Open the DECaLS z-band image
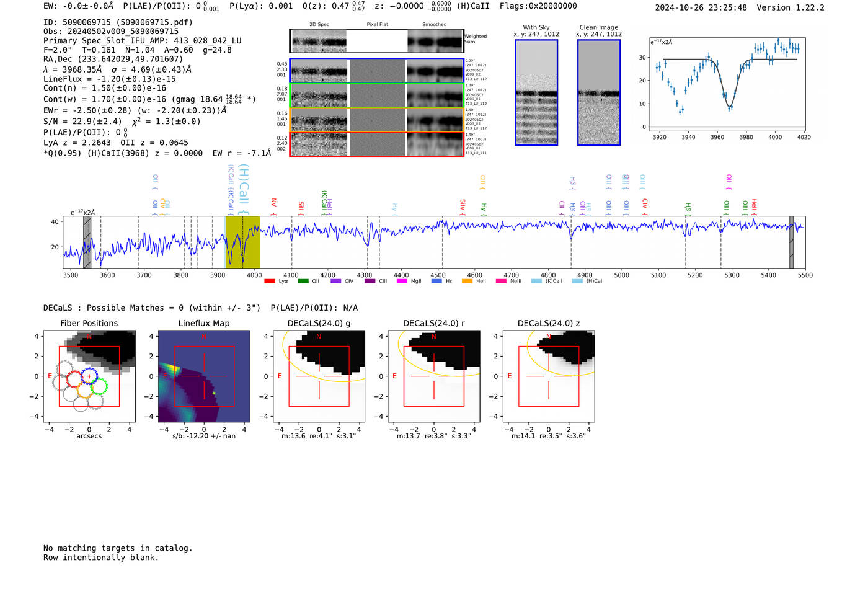Screen dimensions: 868x591 tap(549, 376)
